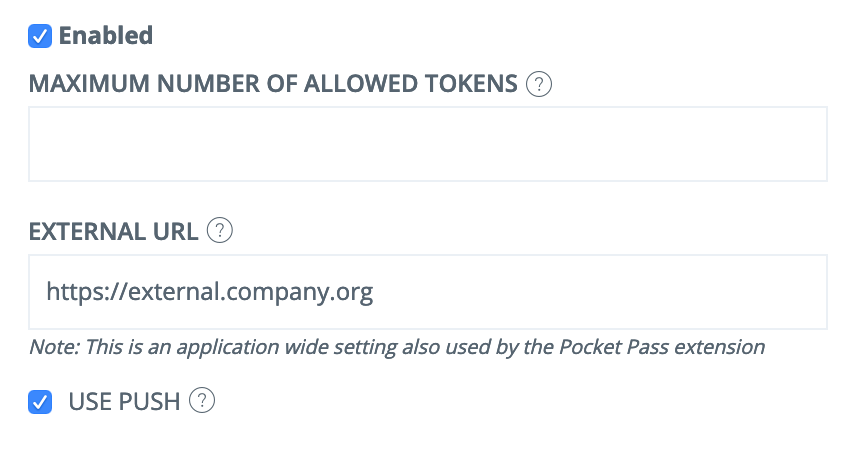
Task: Focus the External URL input field
Action: pyautogui.click(x=428, y=292)
